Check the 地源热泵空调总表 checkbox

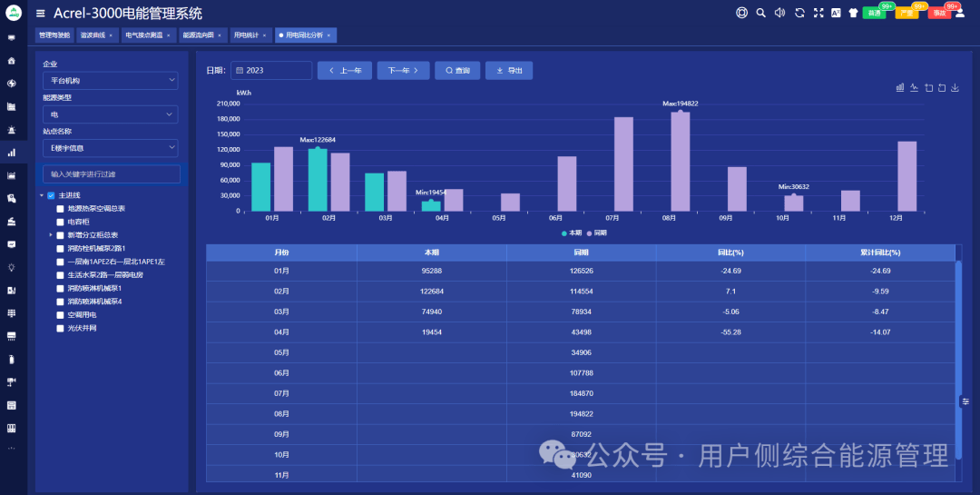pyautogui.click(x=60, y=208)
